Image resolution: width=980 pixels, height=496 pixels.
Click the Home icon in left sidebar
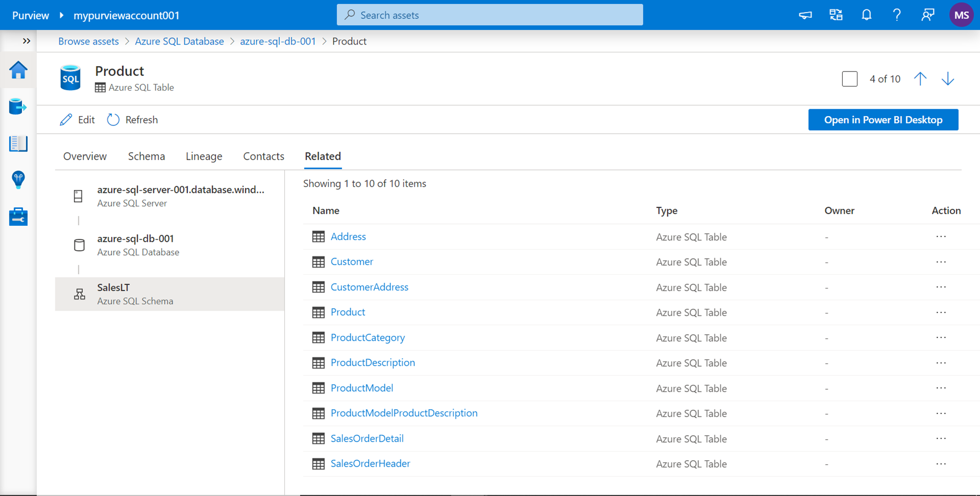click(18, 71)
